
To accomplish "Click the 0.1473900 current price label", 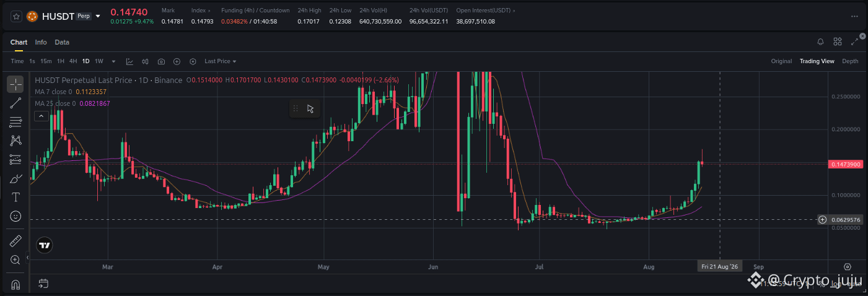I will 845,164.
